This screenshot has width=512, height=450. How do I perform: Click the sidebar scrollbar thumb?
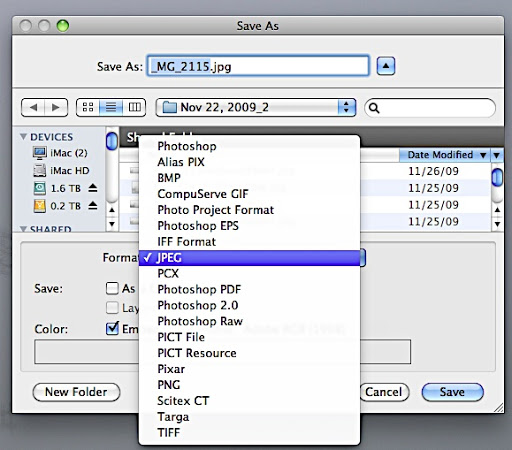pyautogui.click(x=112, y=141)
